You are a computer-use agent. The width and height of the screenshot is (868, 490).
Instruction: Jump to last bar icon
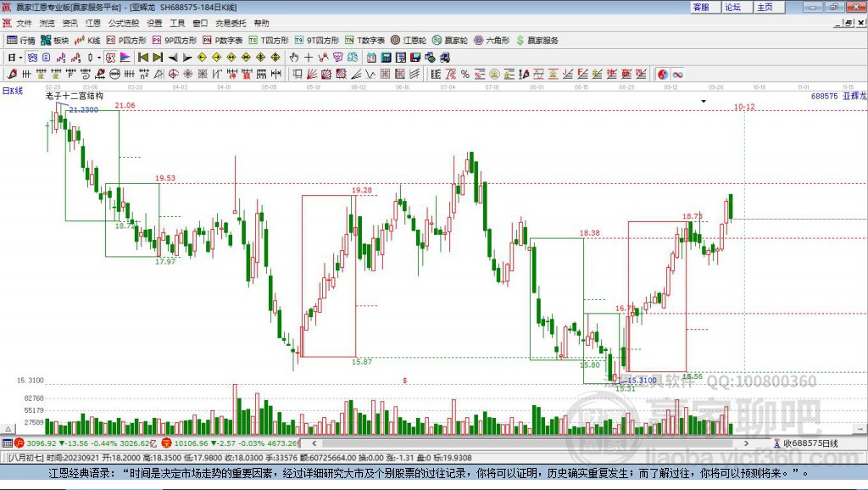pos(158,58)
